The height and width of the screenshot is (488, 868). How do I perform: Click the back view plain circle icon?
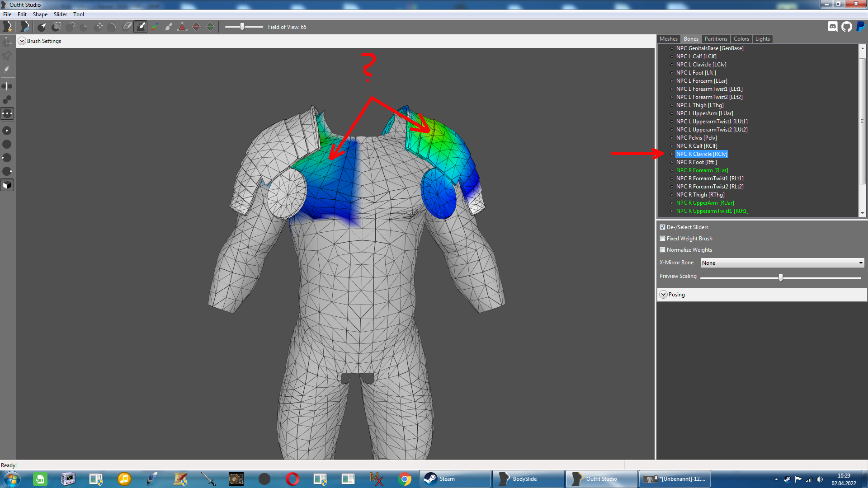[x=7, y=144]
